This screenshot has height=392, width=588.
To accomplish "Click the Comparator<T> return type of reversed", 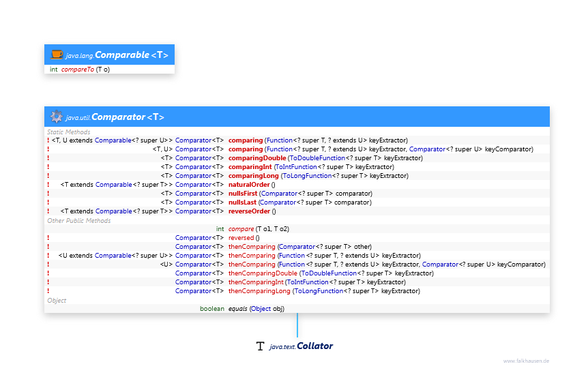I will [199, 238].
